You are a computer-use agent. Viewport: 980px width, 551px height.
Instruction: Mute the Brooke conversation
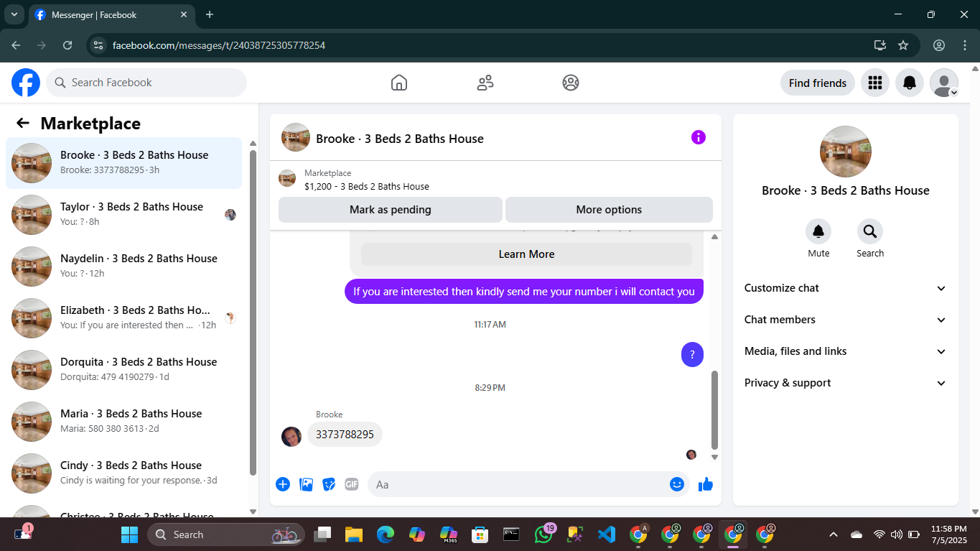(818, 231)
